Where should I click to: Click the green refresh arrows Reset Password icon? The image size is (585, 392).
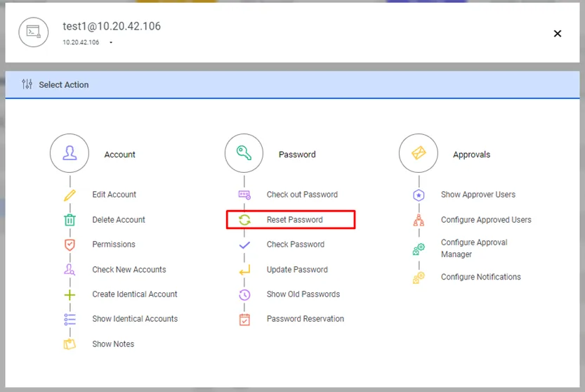(244, 220)
